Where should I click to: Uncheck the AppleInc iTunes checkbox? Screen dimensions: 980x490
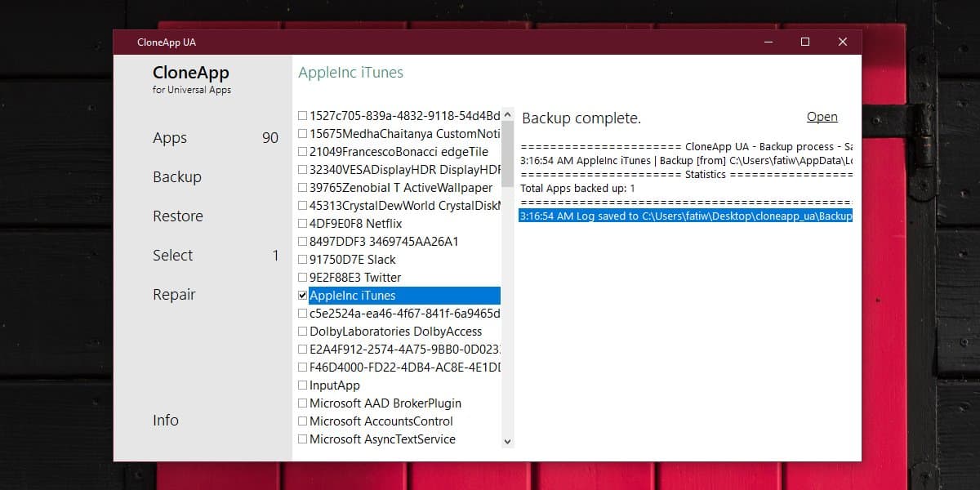[x=303, y=296]
